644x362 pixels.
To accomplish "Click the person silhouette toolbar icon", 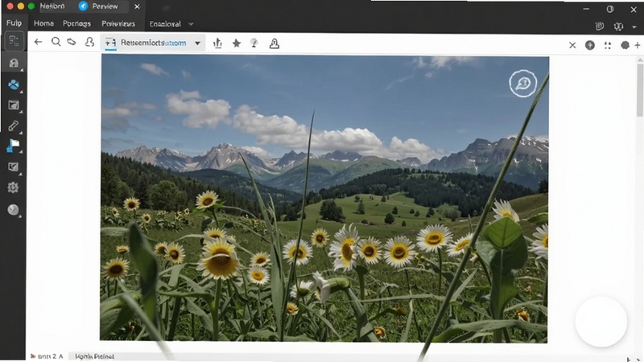I will pyautogui.click(x=89, y=42).
